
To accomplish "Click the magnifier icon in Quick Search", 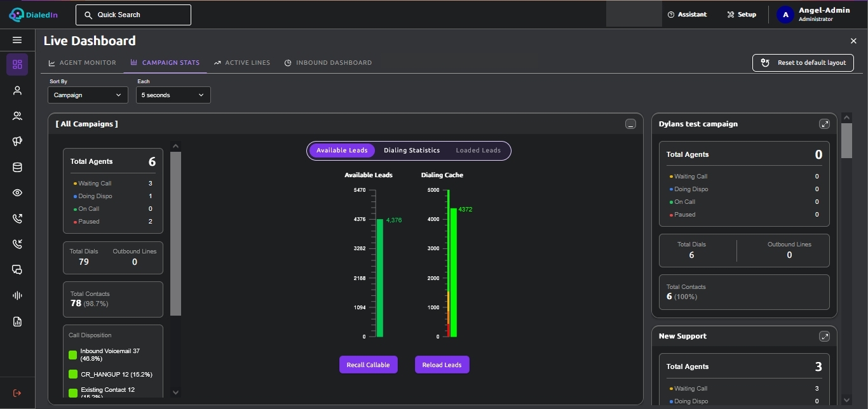I will point(88,15).
